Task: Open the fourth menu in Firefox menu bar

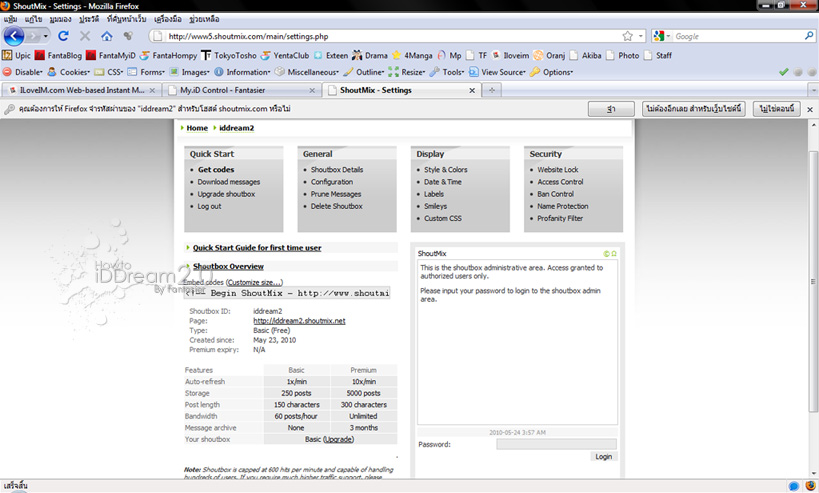Action: pos(89,19)
